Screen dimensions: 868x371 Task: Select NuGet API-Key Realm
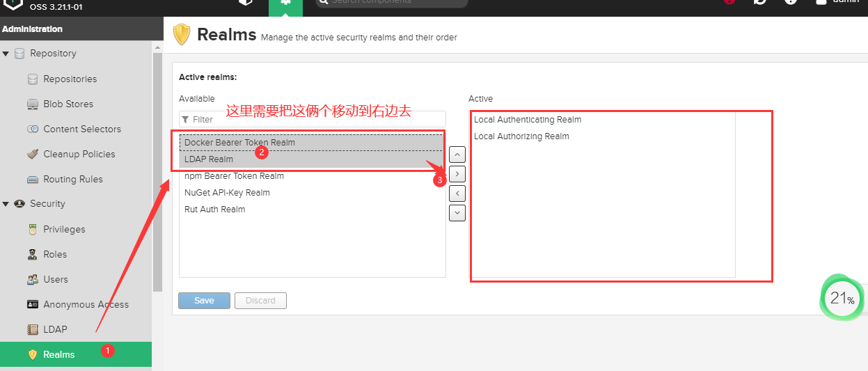(x=312, y=193)
